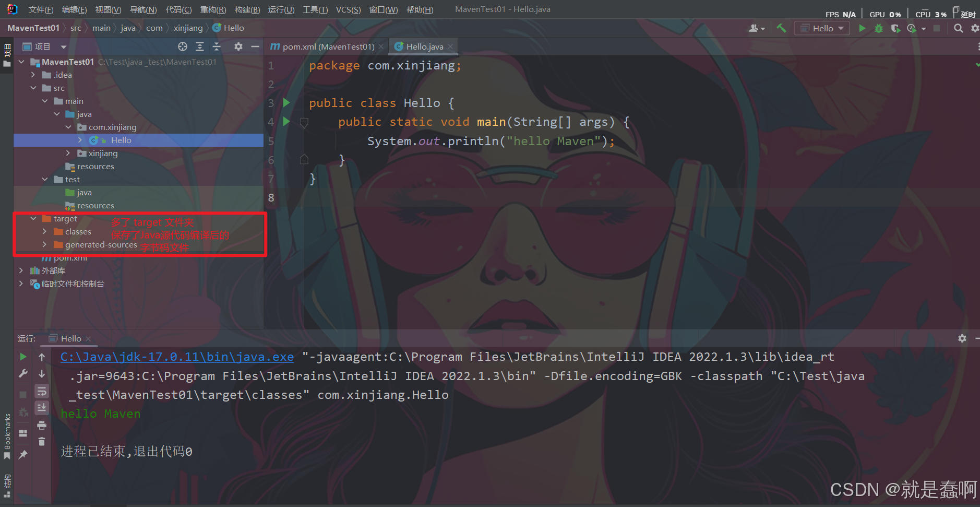Select the Hello class in project tree
This screenshot has height=507, width=980.
(138, 140)
